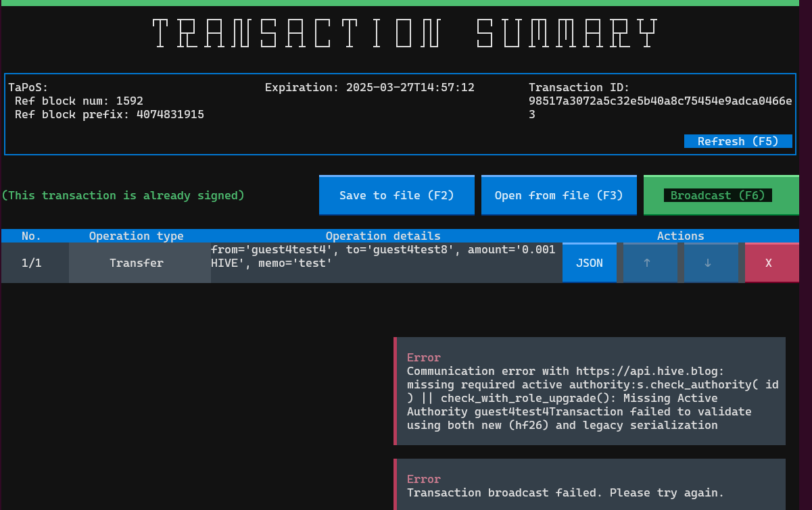This screenshot has height=510, width=812.
Task: Click Save to file (F2)
Action: coord(397,195)
